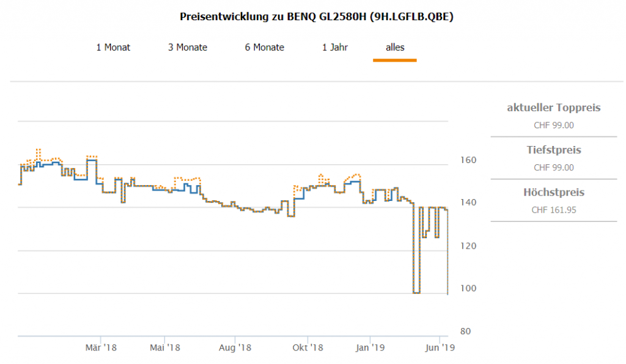Screen dimensions: 626x364
Task: Click the CHF 99.00 value under Tiefstpreis
Action: [x=553, y=167]
